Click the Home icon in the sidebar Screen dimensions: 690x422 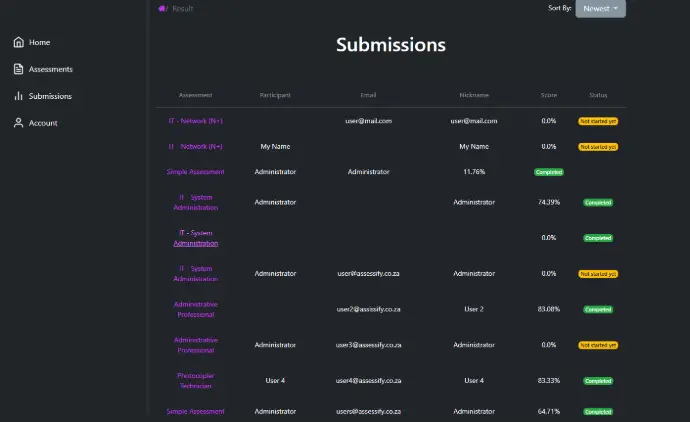click(18, 42)
